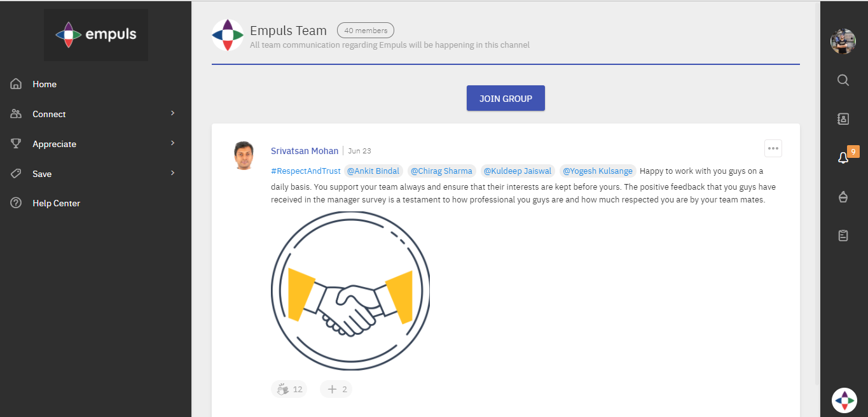The image size is (868, 417).
Task: Open Srivatsan Mohan's profile picture
Action: pos(244,155)
